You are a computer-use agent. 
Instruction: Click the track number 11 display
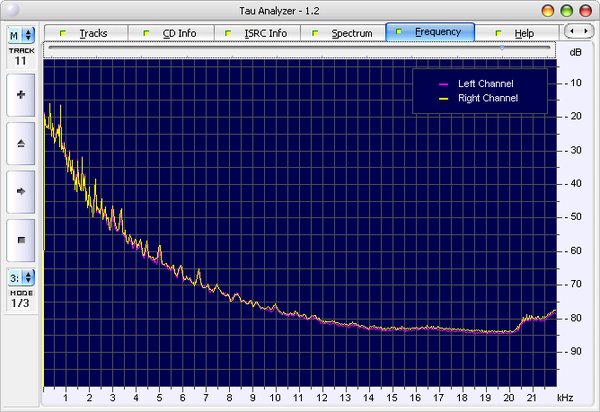(x=21, y=61)
